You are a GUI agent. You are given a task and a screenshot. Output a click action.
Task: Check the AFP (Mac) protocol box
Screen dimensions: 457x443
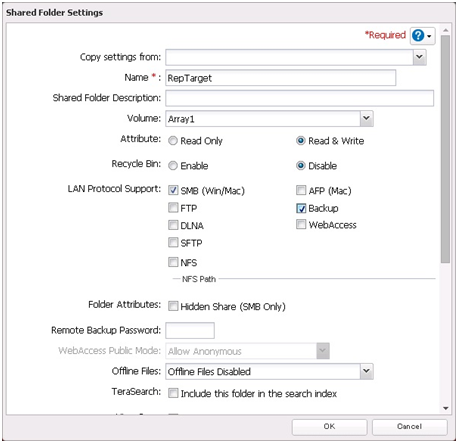[x=301, y=190]
